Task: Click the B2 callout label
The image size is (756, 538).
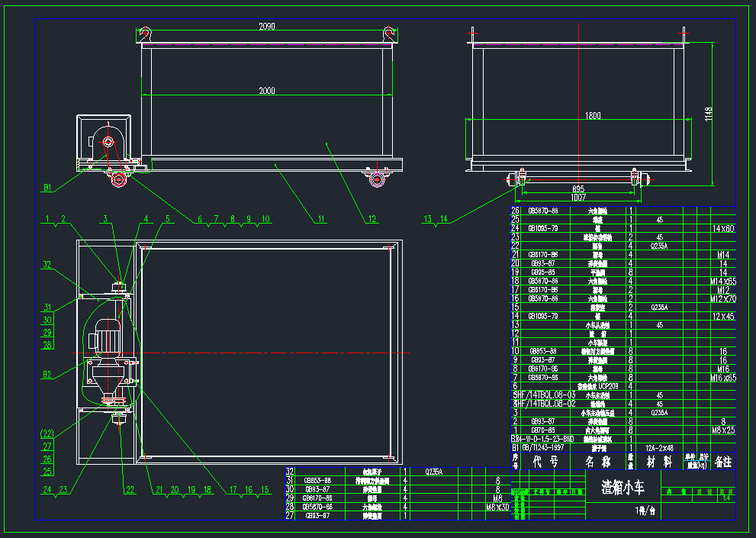Action: [x=47, y=375]
